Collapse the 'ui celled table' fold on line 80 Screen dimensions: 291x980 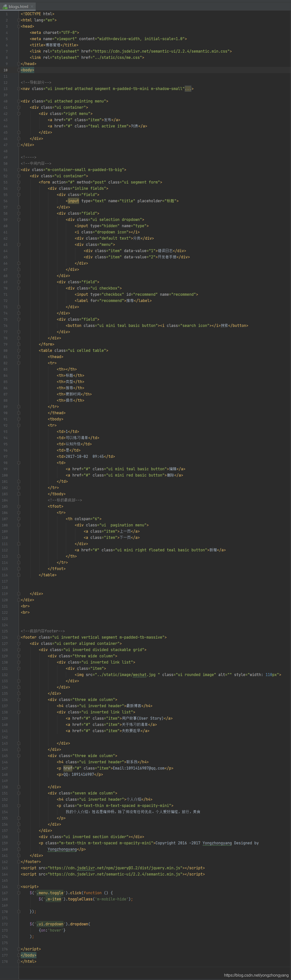tap(18, 350)
